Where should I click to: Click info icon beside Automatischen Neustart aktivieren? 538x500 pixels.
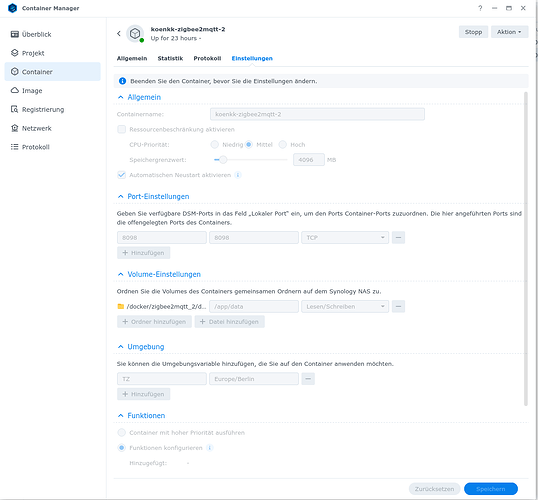point(238,175)
